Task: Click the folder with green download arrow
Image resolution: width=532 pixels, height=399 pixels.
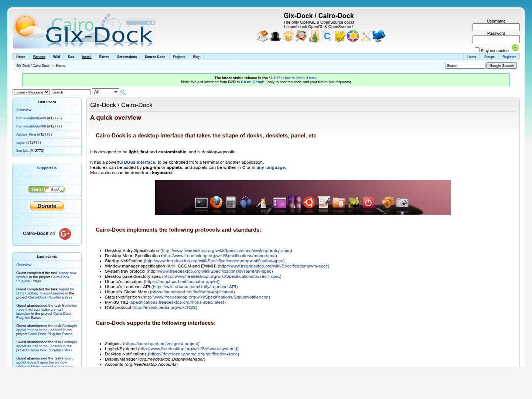Action: [314, 36]
